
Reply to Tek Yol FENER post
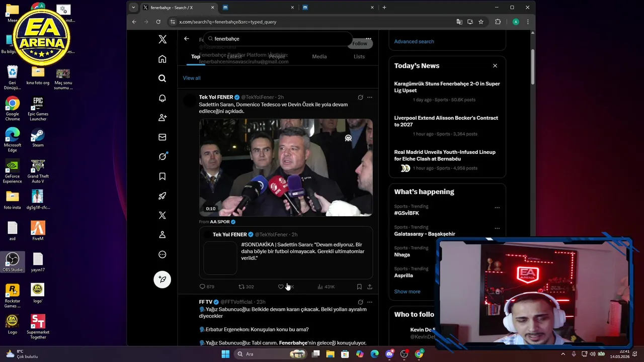tap(207, 287)
